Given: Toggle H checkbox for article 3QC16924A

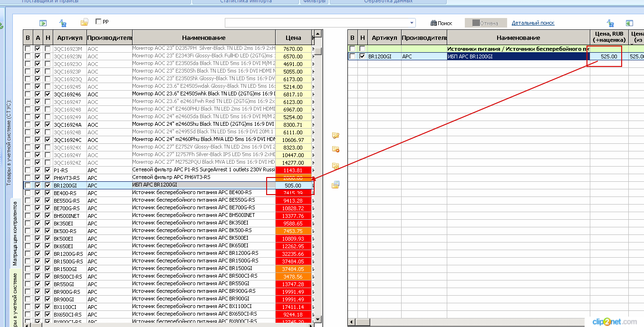Looking at the screenshot, I should (x=48, y=125).
